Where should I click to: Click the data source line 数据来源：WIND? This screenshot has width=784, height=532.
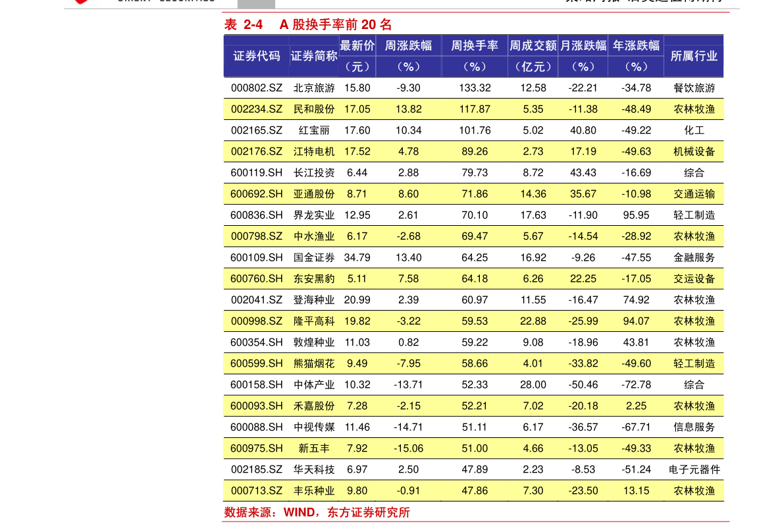coord(317,512)
